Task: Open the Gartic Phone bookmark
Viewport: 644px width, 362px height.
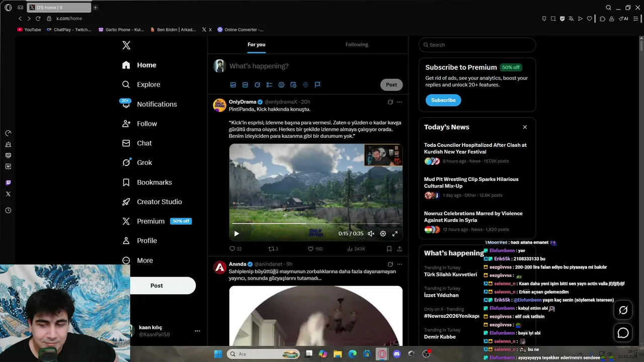Action: (x=121, y=30)
